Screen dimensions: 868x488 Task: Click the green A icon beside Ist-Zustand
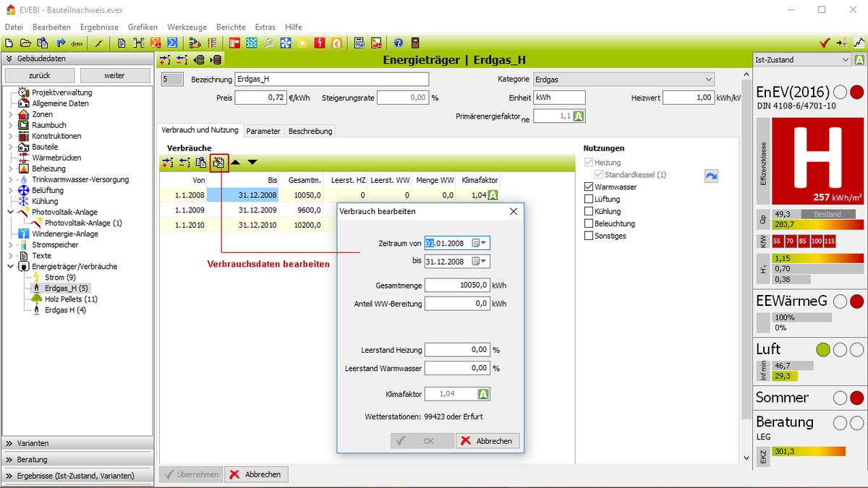tap(859, 60)
